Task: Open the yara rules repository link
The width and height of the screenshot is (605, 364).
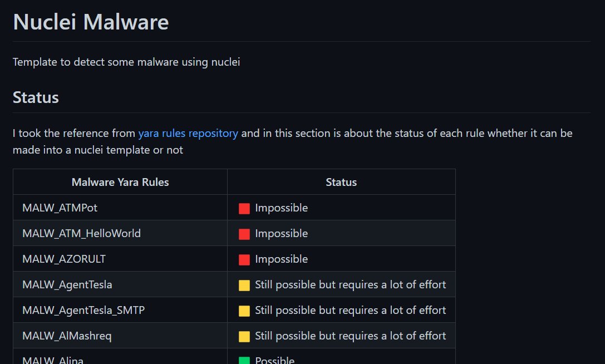Action: pos(188,134)
